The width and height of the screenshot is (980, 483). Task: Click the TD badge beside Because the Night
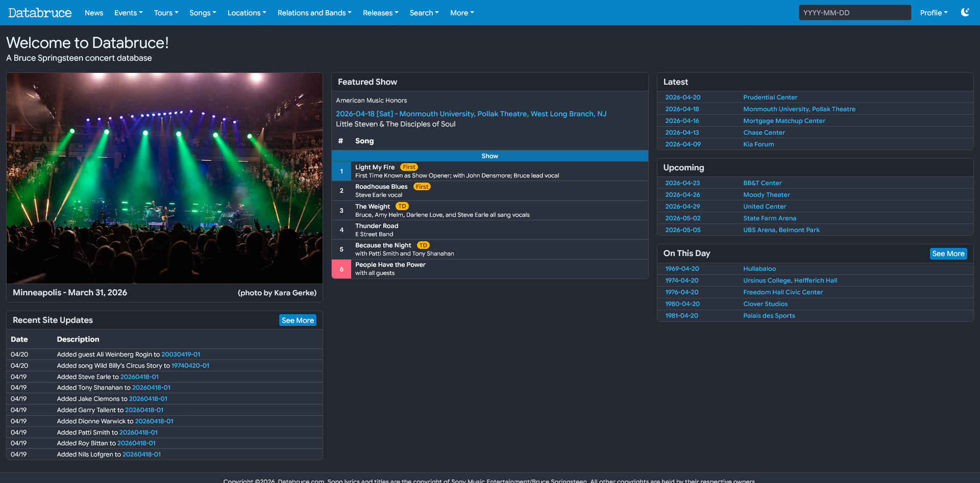point(423,245)
